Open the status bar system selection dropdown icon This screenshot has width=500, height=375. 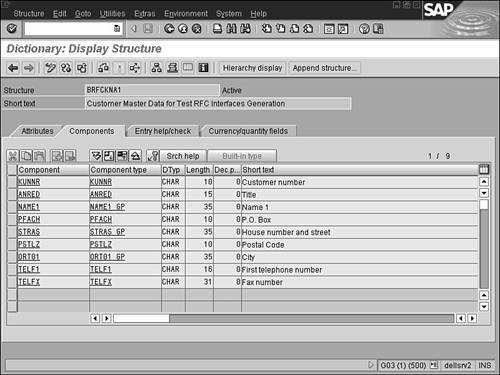(434, 365)
